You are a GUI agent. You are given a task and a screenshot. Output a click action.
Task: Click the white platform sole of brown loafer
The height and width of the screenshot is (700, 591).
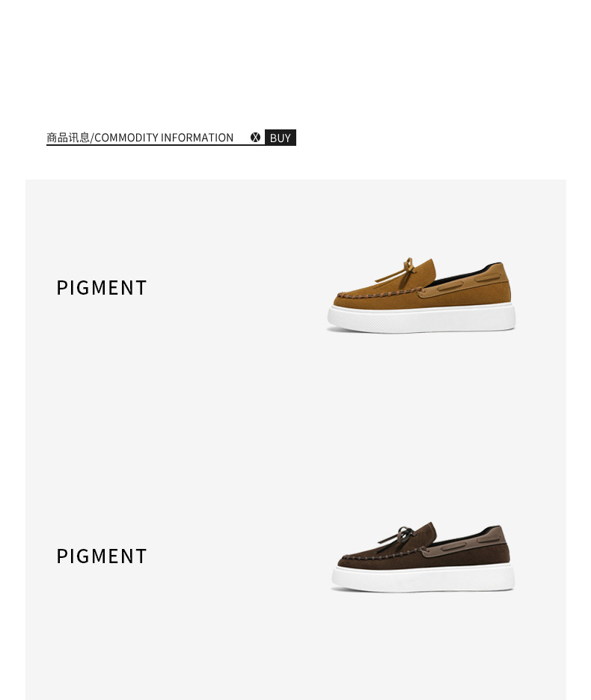coord(423,579)
